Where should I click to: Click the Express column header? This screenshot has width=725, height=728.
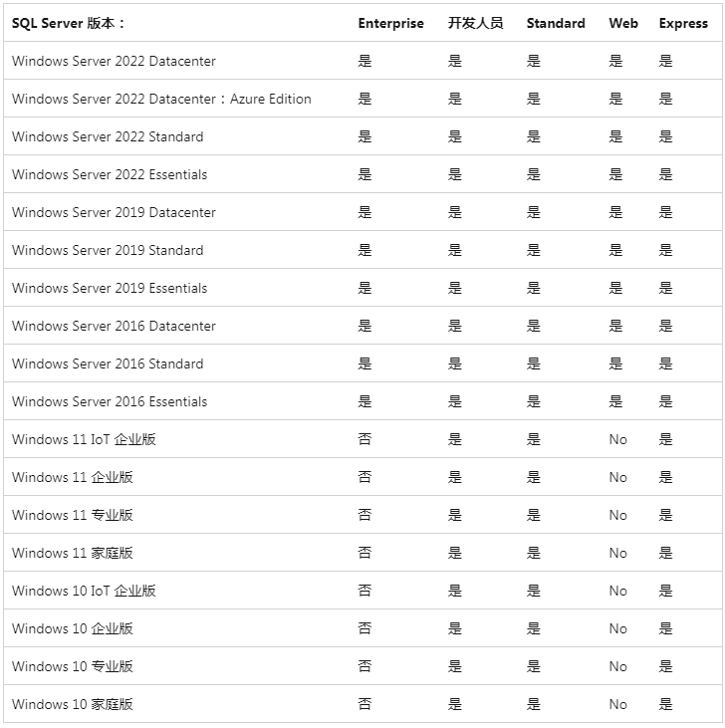coord(683,23)
